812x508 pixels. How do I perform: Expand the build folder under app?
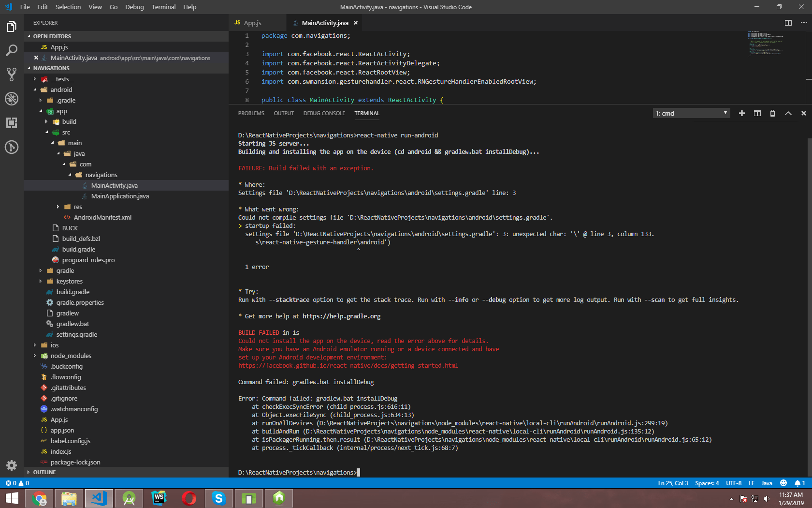tap(46, 121)
